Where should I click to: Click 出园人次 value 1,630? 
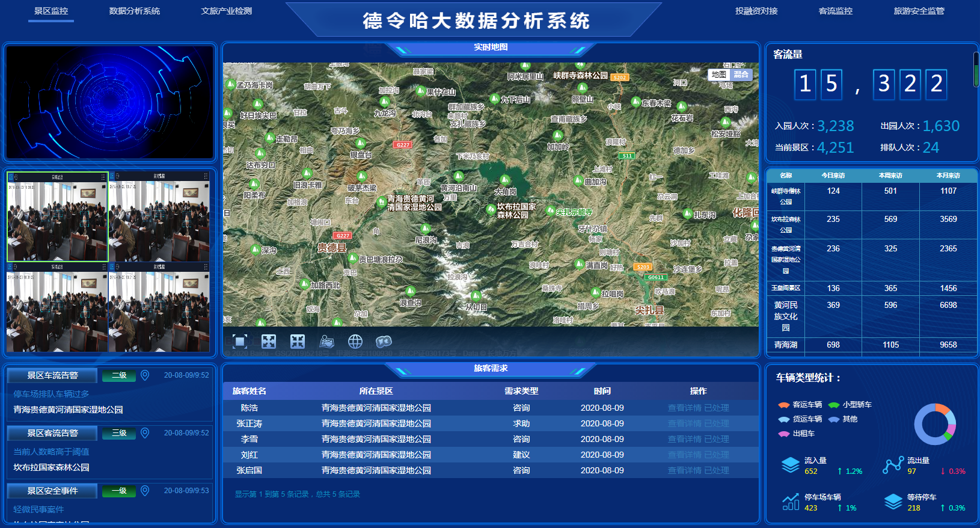point(941,126)
